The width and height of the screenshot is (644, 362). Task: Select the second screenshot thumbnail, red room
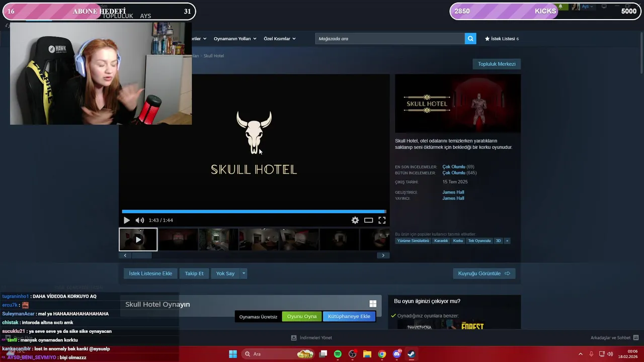click(x=179, y=239)
